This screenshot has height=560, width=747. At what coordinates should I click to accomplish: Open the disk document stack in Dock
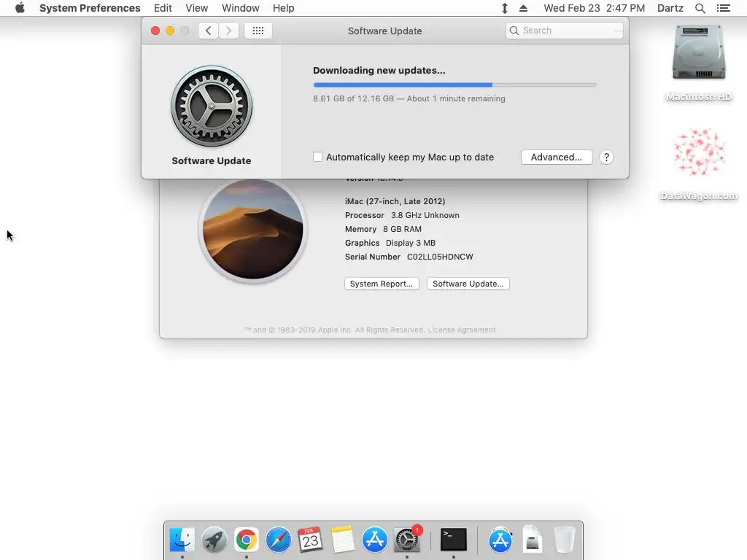(532, 540)
